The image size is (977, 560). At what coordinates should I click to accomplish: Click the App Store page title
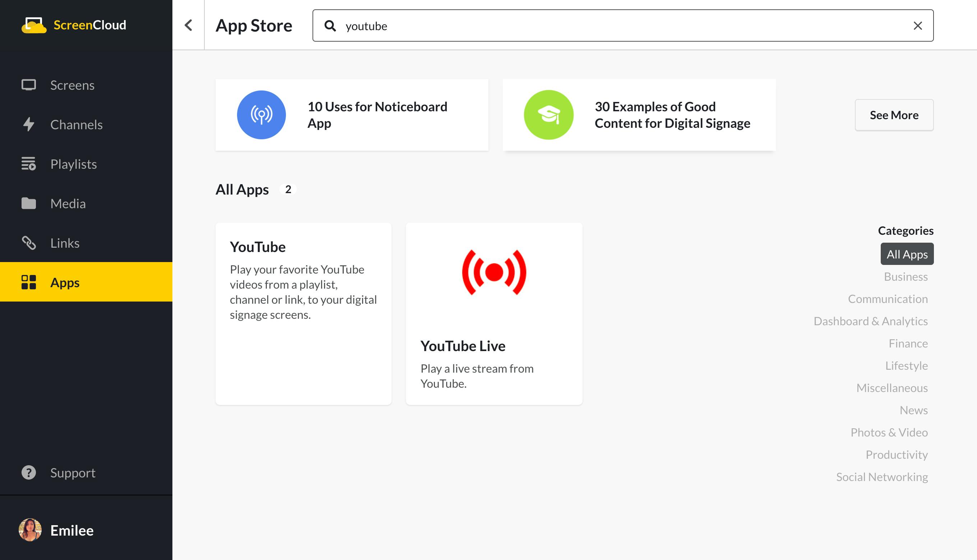coord(254,26)
